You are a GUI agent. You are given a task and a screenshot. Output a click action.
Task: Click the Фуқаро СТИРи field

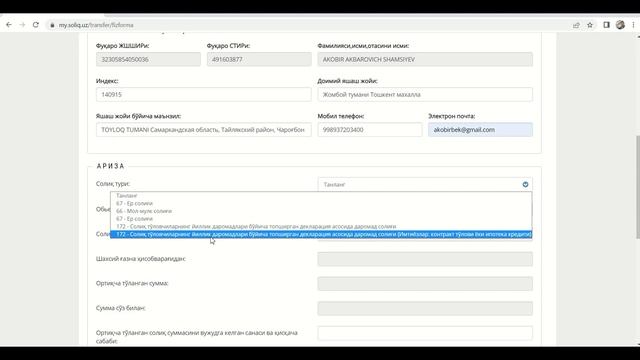259,59
